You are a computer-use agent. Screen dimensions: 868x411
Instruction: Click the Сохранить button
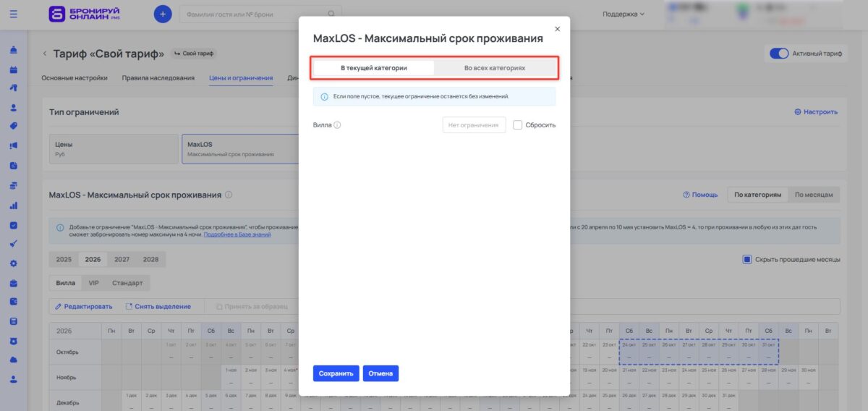click(x=336, y=373)
